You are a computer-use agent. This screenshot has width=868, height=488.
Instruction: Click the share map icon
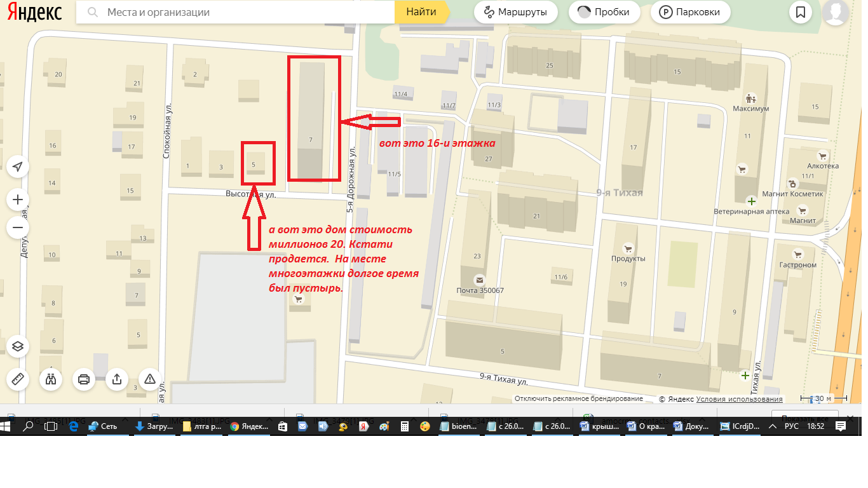click(x=117, y=379)
